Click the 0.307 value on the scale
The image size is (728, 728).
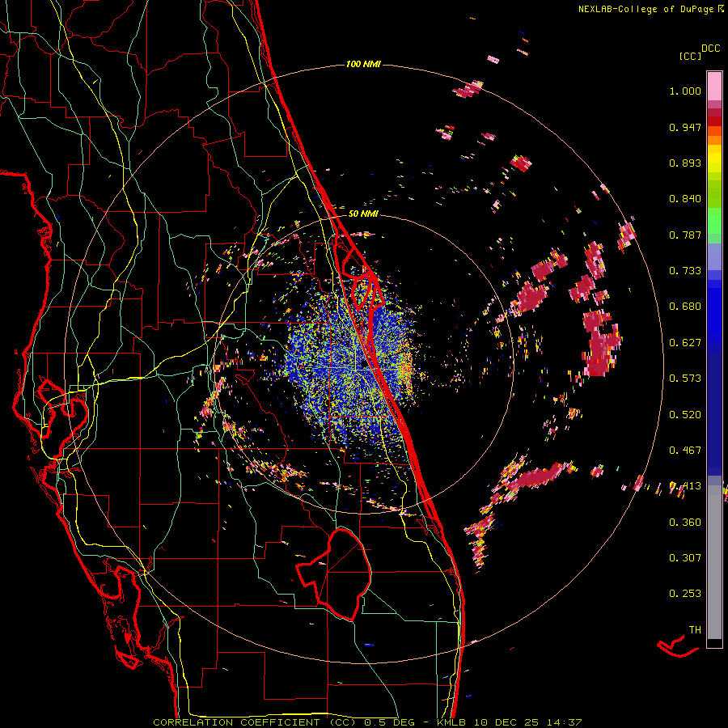pyautogui.click(x=685, y=558)
